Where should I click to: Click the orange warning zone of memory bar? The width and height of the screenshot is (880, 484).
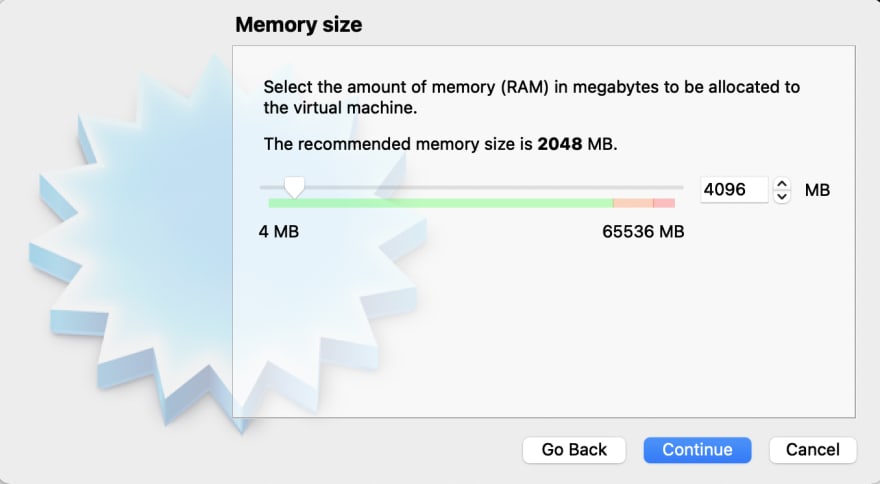[x=633, y=203]
